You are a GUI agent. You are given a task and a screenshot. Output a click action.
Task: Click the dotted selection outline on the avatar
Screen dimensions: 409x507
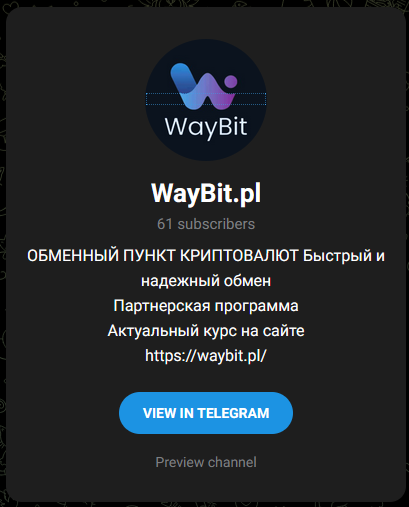click(x=206, y=99)
